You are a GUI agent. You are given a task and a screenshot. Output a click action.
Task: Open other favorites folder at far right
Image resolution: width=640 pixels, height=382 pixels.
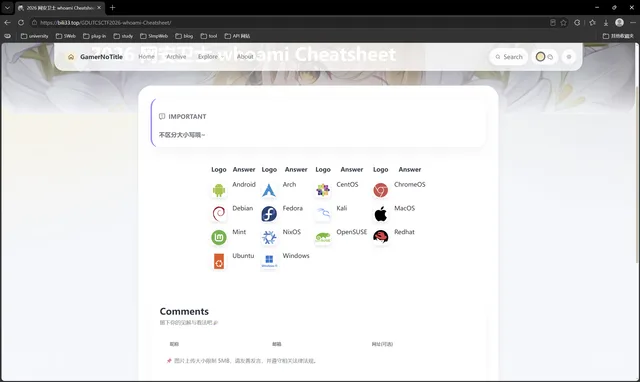point(618,36)
